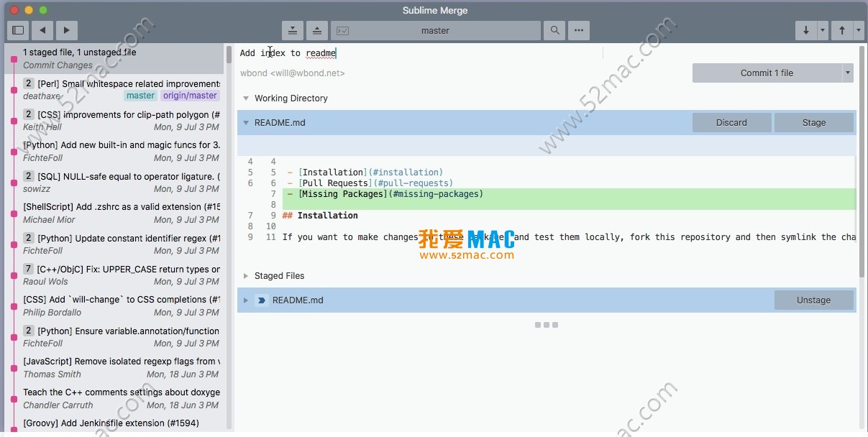Viewport: 868px width, 437px height.
Task: Select the Commit Changes entry
Action: tap(115, 58)
